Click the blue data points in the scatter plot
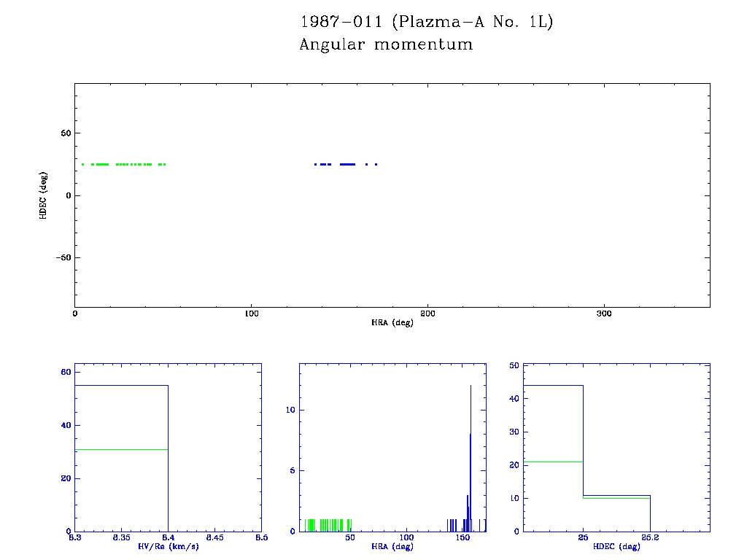747x560 pixels. point(347,164)
